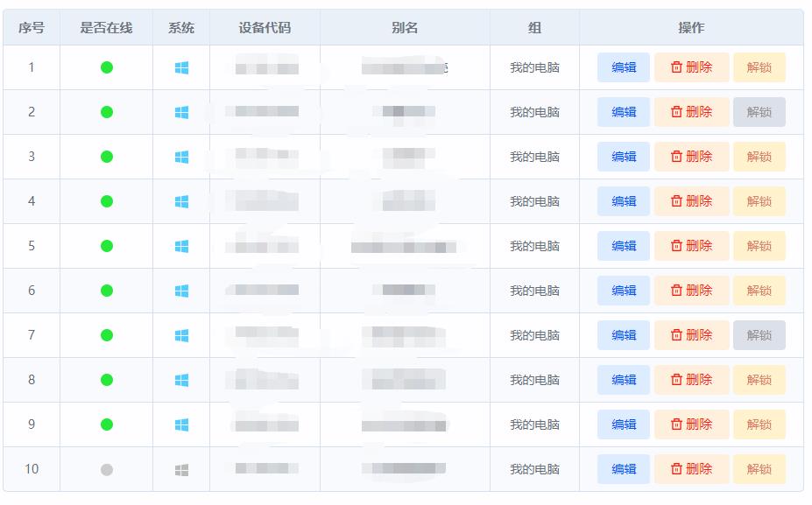
Task: Open 编辑 for device row 3
Action: (x=624, y=157)
